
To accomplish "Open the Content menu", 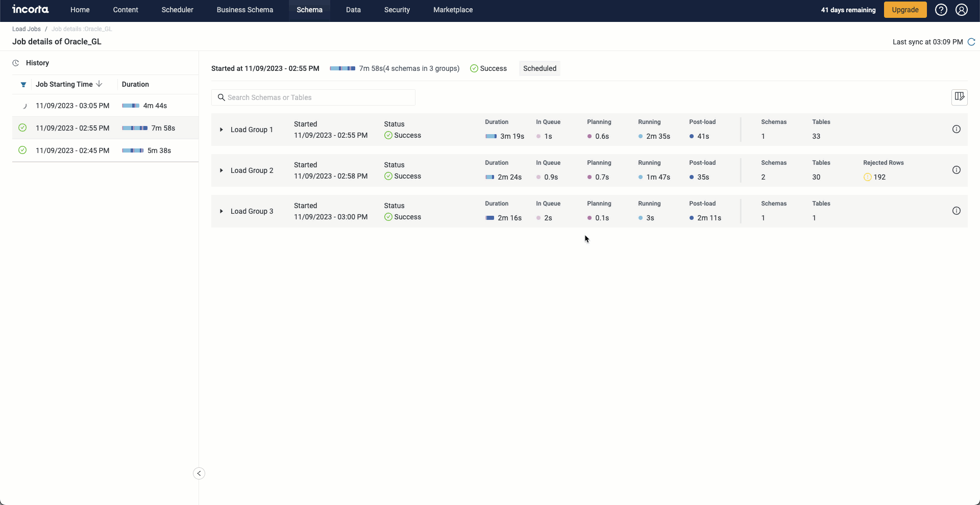I will tap(126, 10).
